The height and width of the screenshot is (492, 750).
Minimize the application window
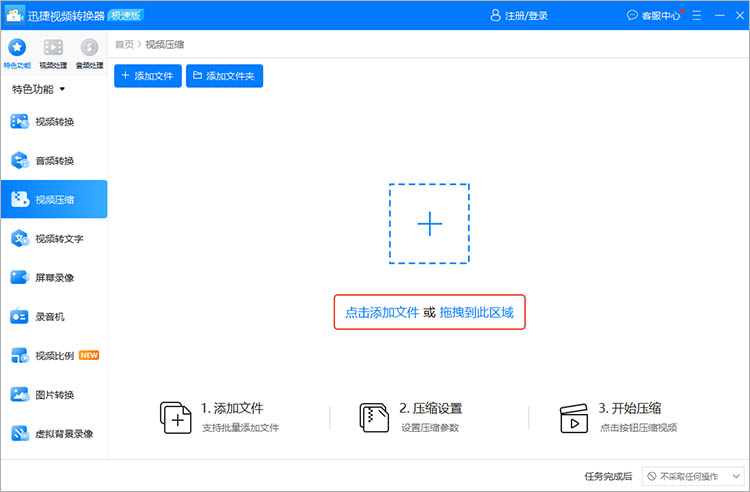point(719,15)
